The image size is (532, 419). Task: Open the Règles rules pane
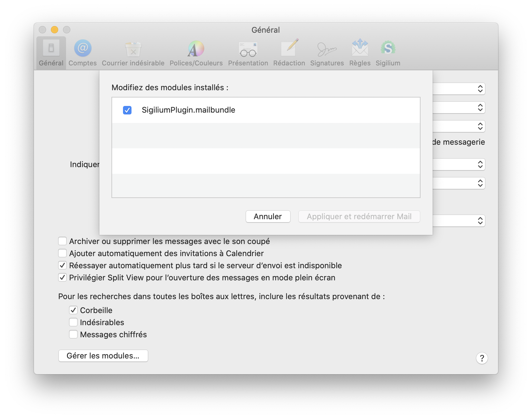(x=360, y=53)
